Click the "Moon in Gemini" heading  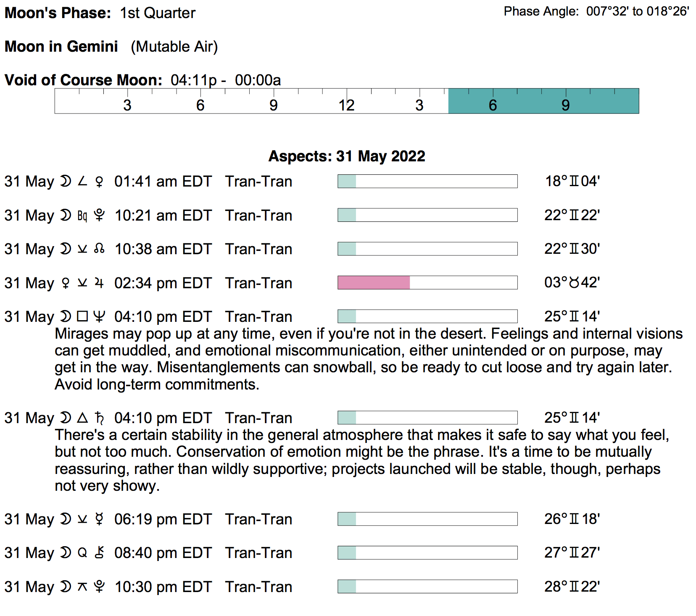point(61,47)
